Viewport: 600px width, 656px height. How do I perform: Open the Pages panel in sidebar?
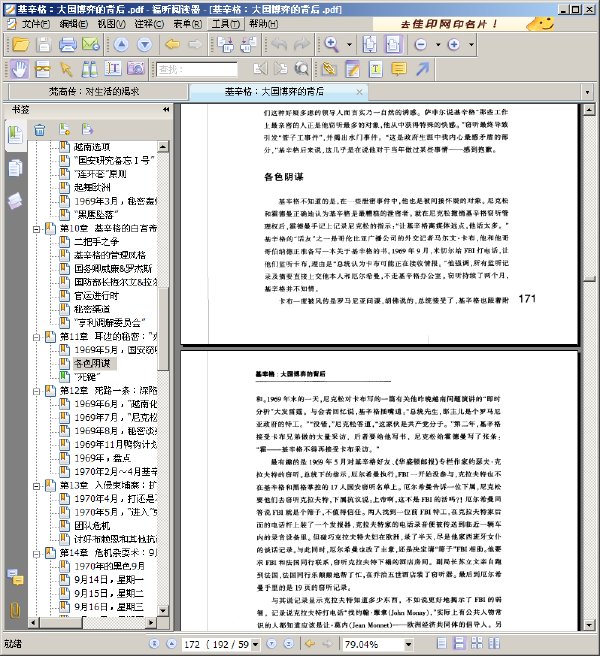click(15, 168)
